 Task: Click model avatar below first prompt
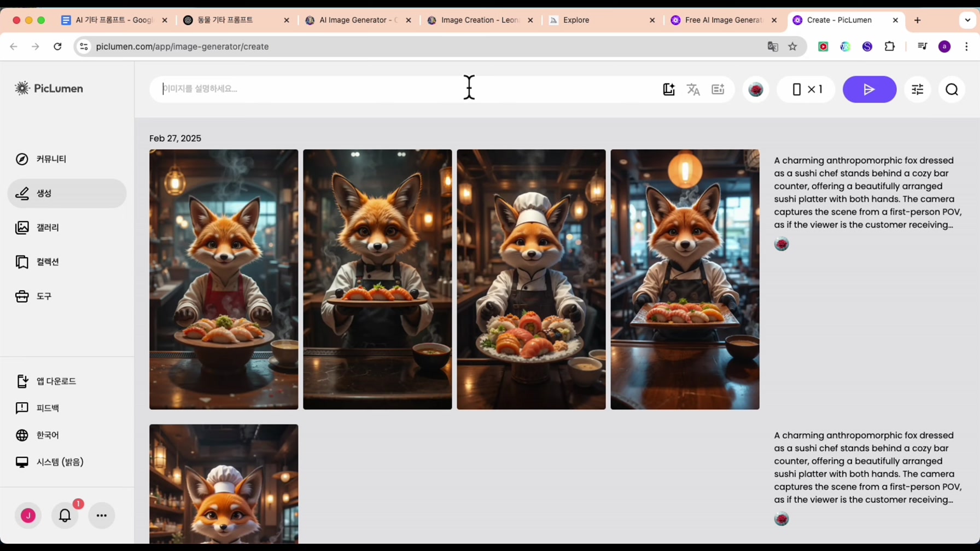781,244
